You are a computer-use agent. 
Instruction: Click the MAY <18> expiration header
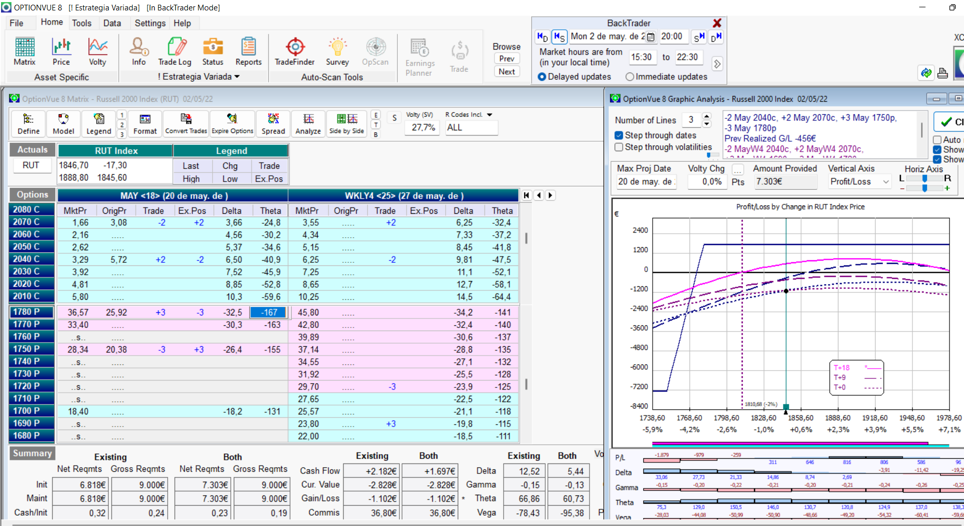click(173, 196)
